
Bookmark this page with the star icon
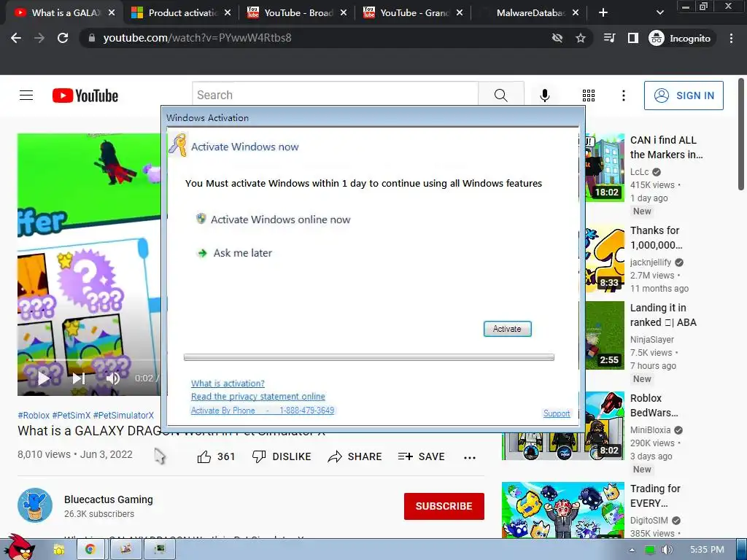pyautogui.click(x=580, y=38)
